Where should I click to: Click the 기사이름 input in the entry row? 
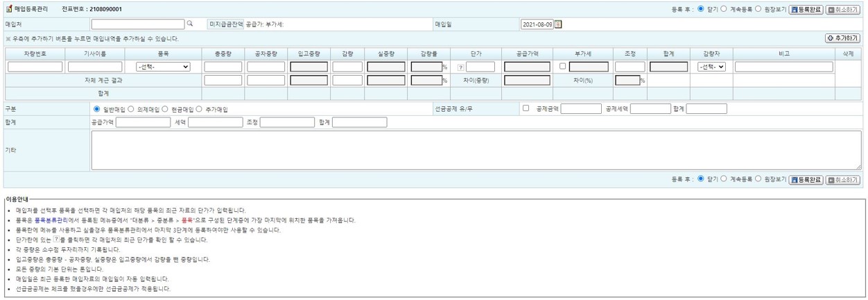(94, 67)
